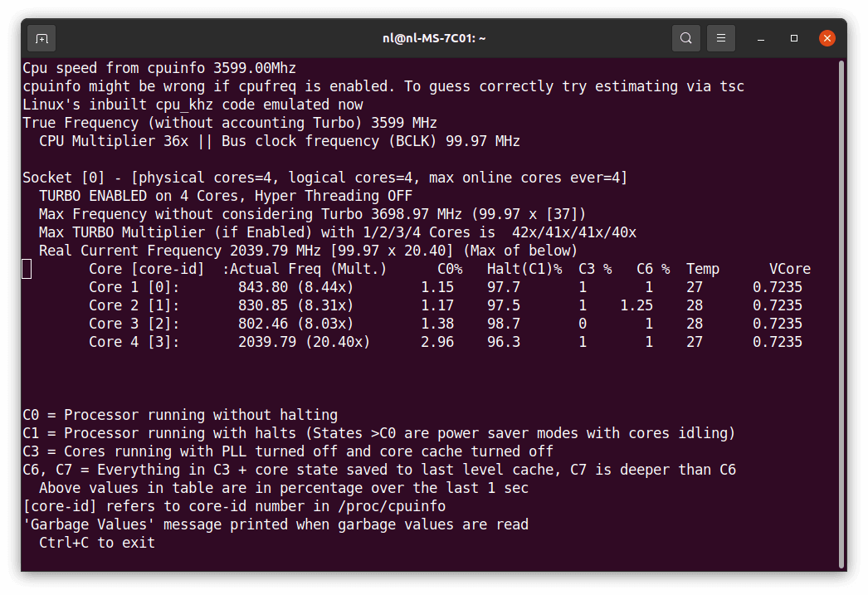Viewport: 868px width, 595px height.
Task: Click the 'C3 = Cores running with PLL' line
Action: [x=288, y=451]
